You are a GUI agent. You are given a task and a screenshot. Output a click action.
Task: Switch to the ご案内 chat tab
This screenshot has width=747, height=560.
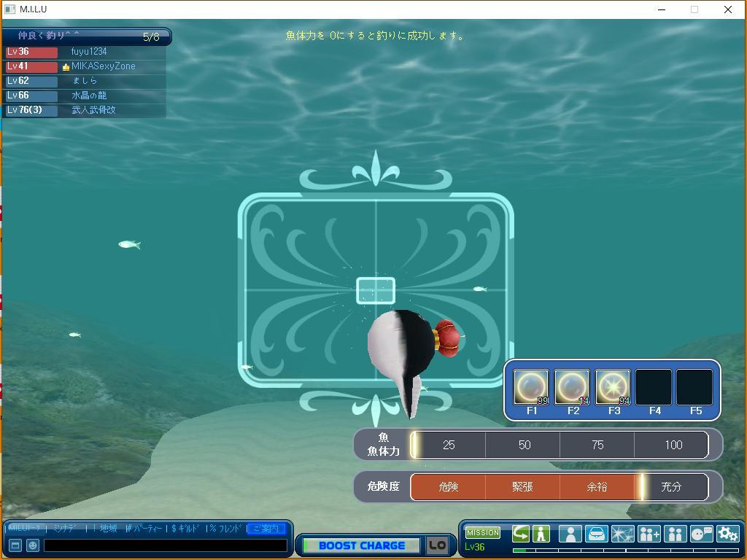[x=266, y=529]
